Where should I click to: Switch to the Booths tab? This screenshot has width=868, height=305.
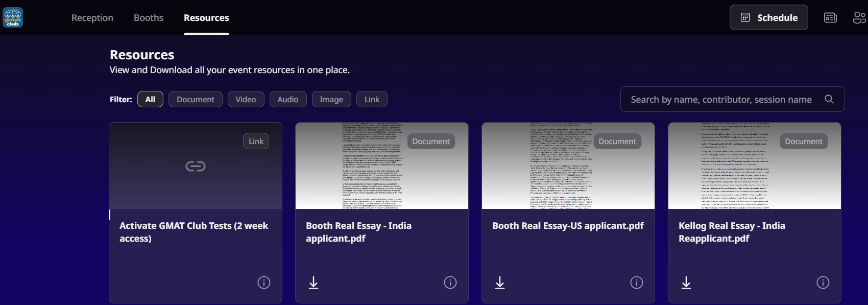click(x=149, y=18)
